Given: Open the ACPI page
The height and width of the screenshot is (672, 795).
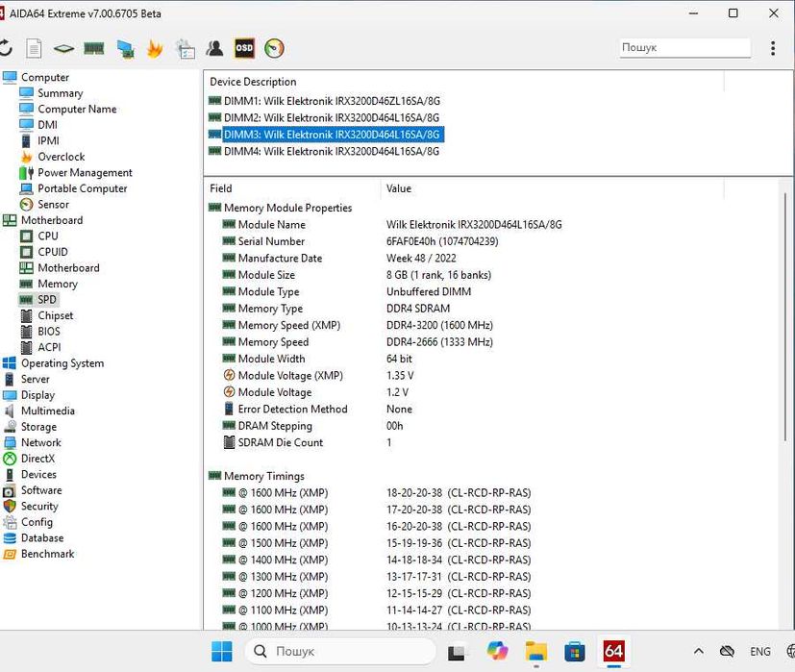Looking at the screenshot, I should (x=49, y=347).
